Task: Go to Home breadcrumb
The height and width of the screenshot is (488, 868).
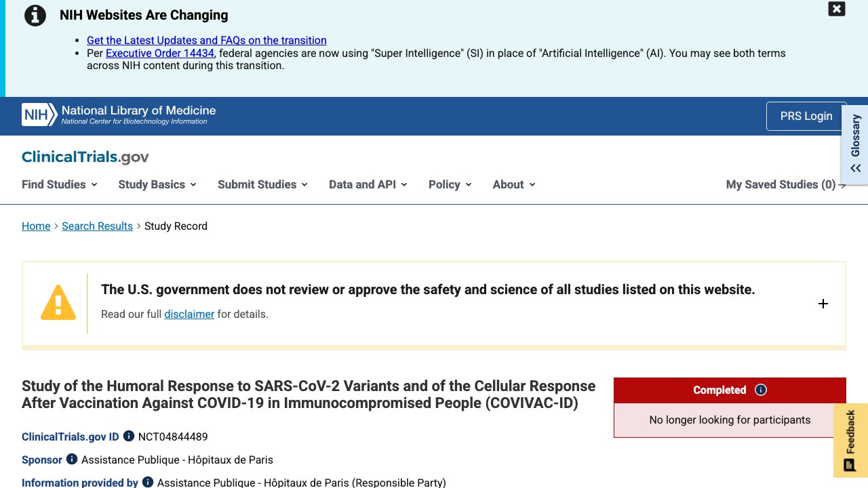Action: pyautogui.click(x=36, y=226)
